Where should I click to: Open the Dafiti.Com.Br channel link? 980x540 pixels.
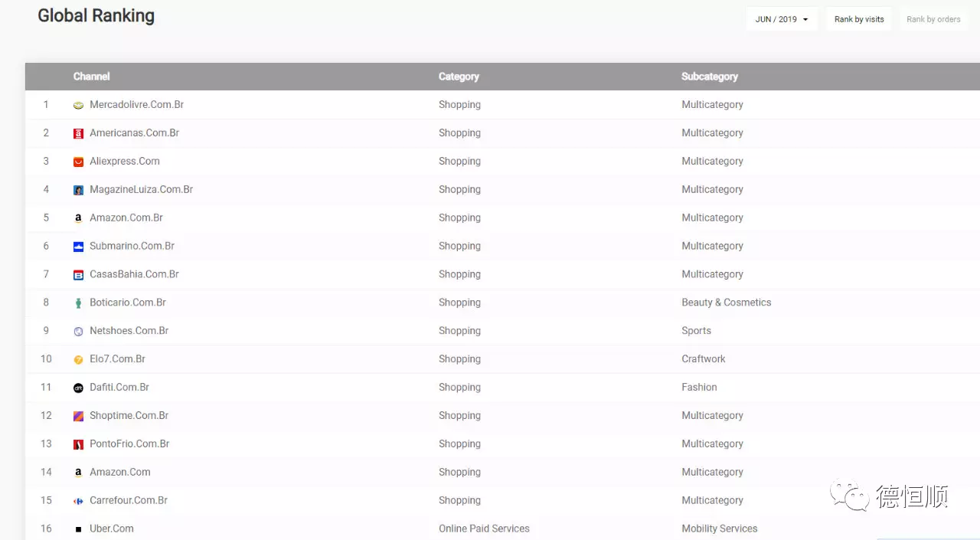click(x=119, y=388)
